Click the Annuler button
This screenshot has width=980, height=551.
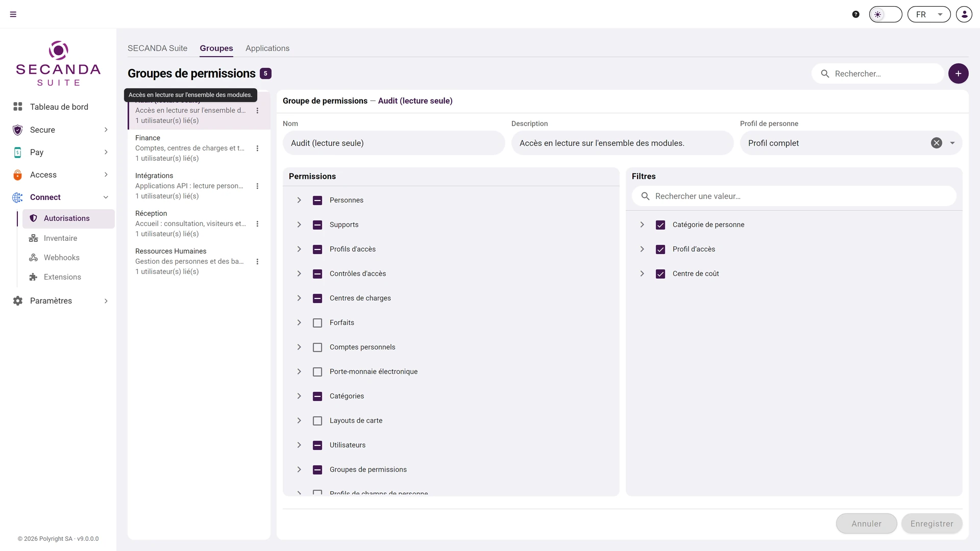coord(866,523)
